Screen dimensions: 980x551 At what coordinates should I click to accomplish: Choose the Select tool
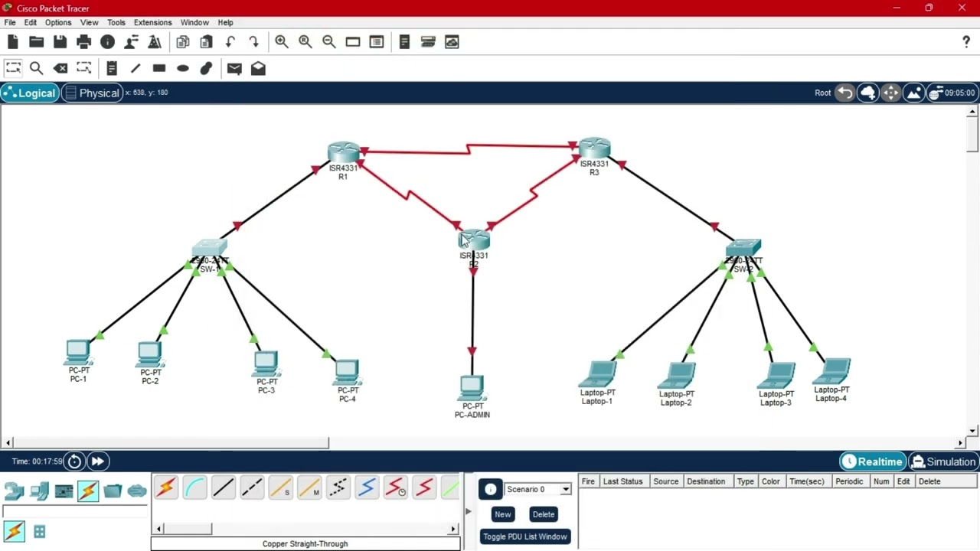tap(13, 68)
